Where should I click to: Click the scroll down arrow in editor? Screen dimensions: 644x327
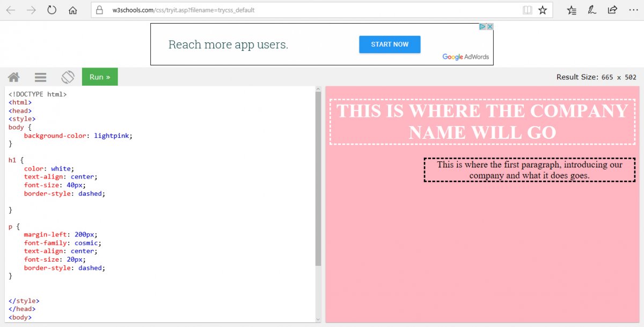(318, 319)
